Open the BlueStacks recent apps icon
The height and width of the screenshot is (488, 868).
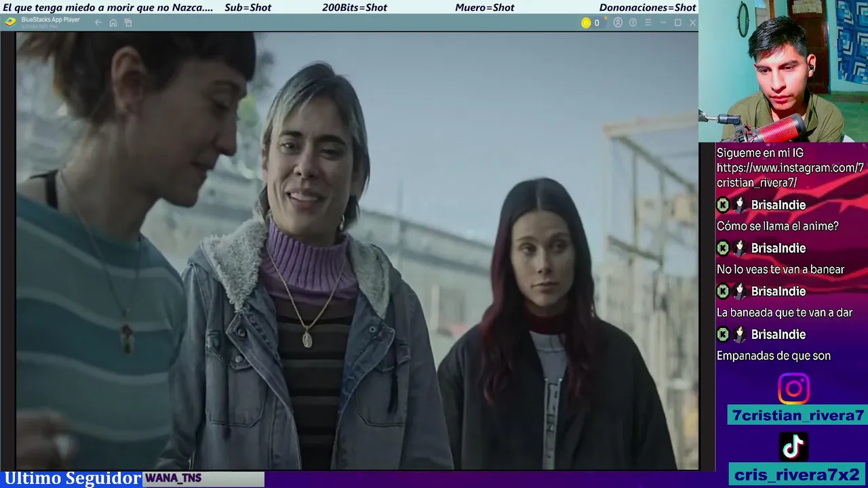[128, 22]
